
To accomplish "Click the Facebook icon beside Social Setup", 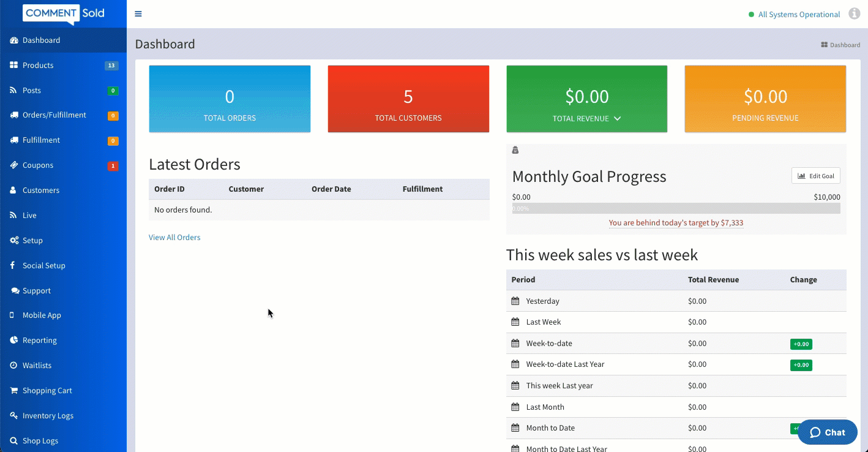I will point(13,266).
